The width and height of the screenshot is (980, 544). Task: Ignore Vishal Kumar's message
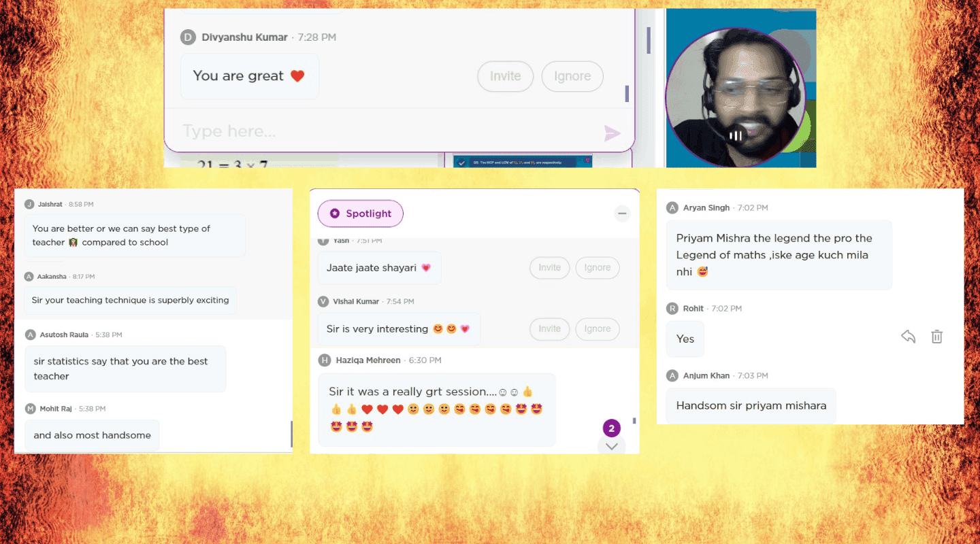coord(597,329)
